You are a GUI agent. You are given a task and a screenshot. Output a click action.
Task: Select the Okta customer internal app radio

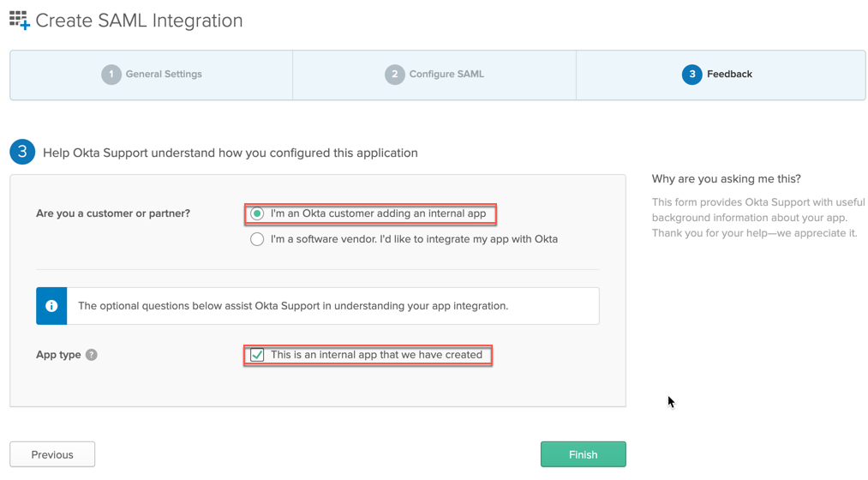coord(257,213)
